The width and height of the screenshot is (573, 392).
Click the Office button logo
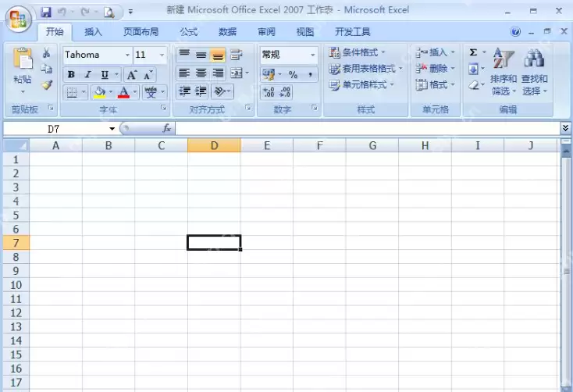(18, 19)
